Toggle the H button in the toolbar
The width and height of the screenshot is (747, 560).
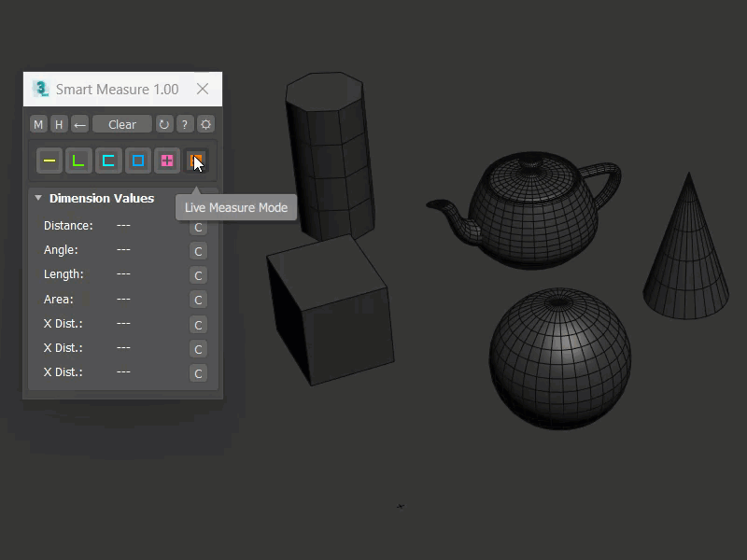click(x=59, y=124)
